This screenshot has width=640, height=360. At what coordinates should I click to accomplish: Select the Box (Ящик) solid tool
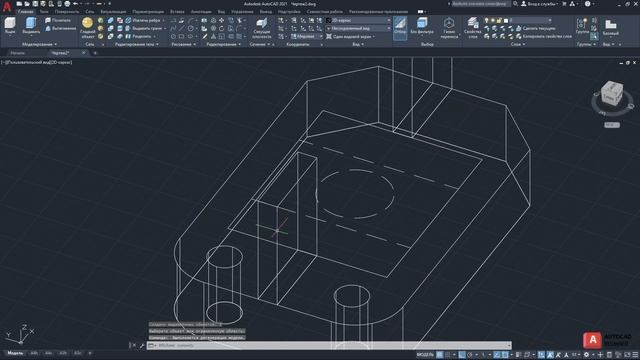(10, 25)
